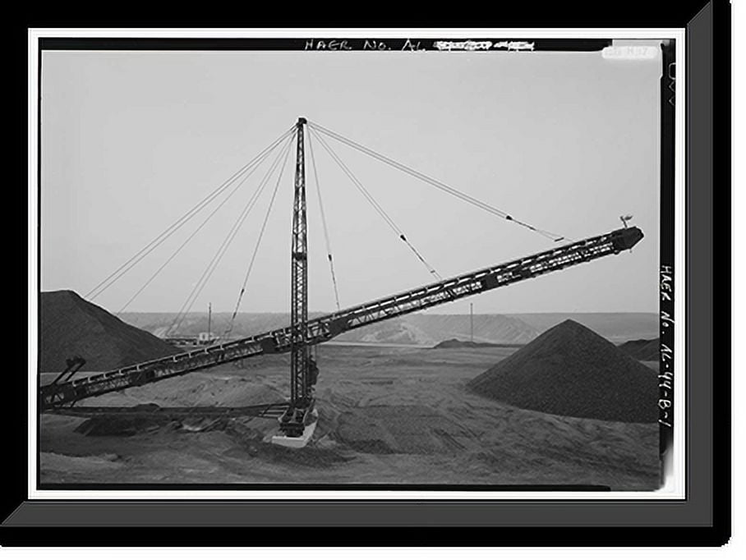Click the handwritten HAER No. AL text at top
The height and width of the screenshot is (560, 746).
coord(364,45)
